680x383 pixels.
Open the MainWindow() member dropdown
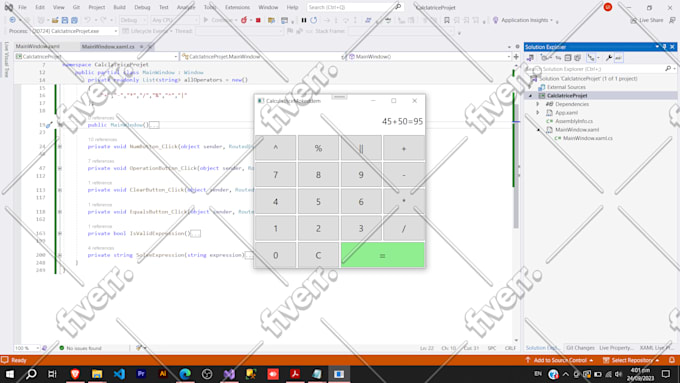430,56
